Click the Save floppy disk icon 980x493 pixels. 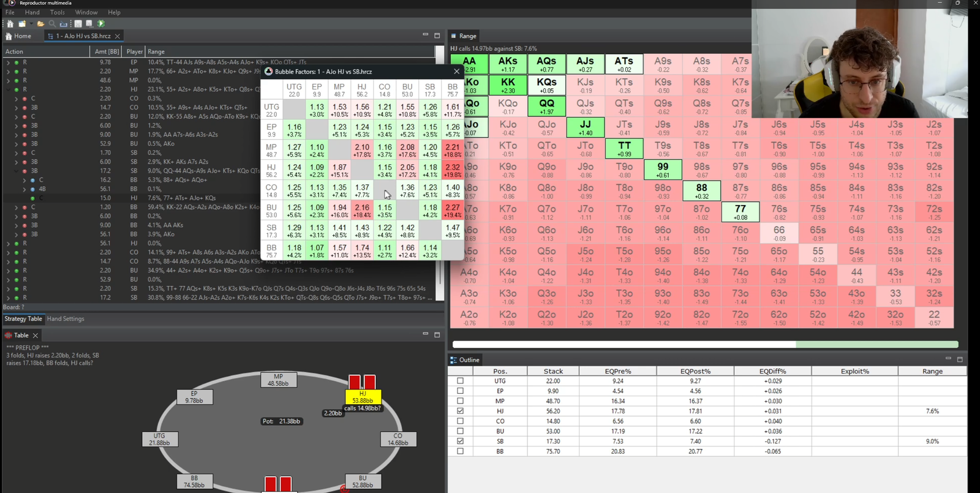tap(78, 24)
